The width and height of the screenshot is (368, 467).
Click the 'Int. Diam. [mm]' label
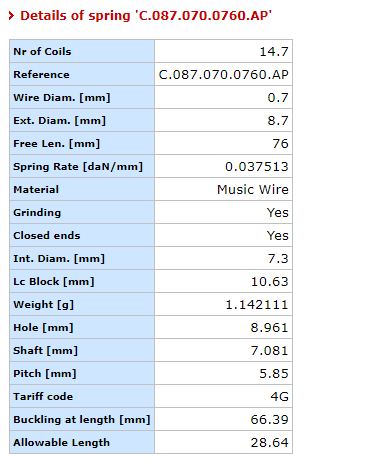(59, 259)
